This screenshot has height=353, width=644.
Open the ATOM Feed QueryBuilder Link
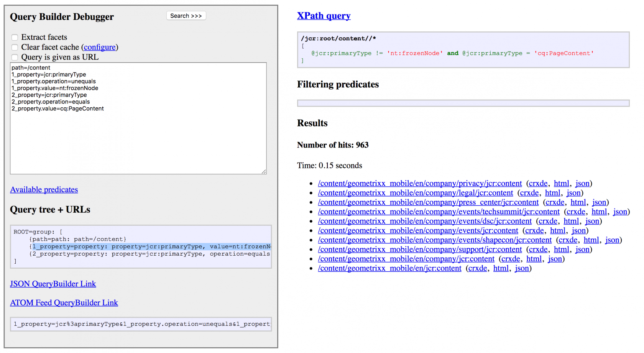point(64,302)
